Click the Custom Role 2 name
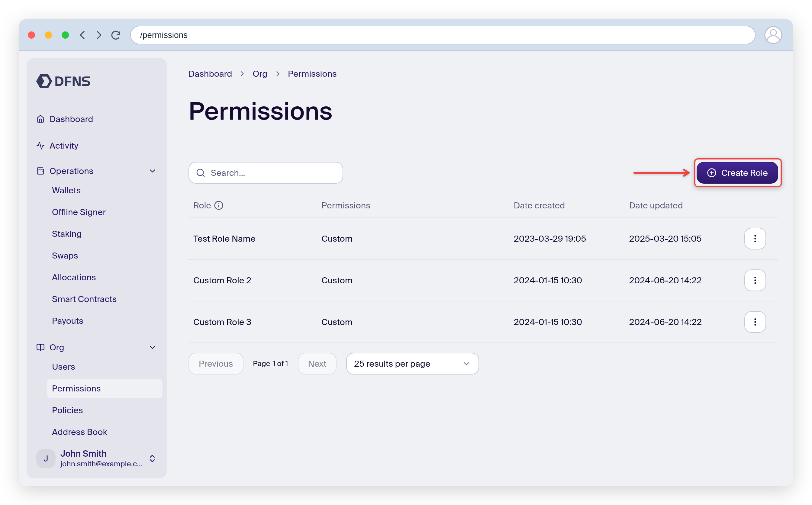Viewport: 812px width, 505px height. [x=222, y=280]
